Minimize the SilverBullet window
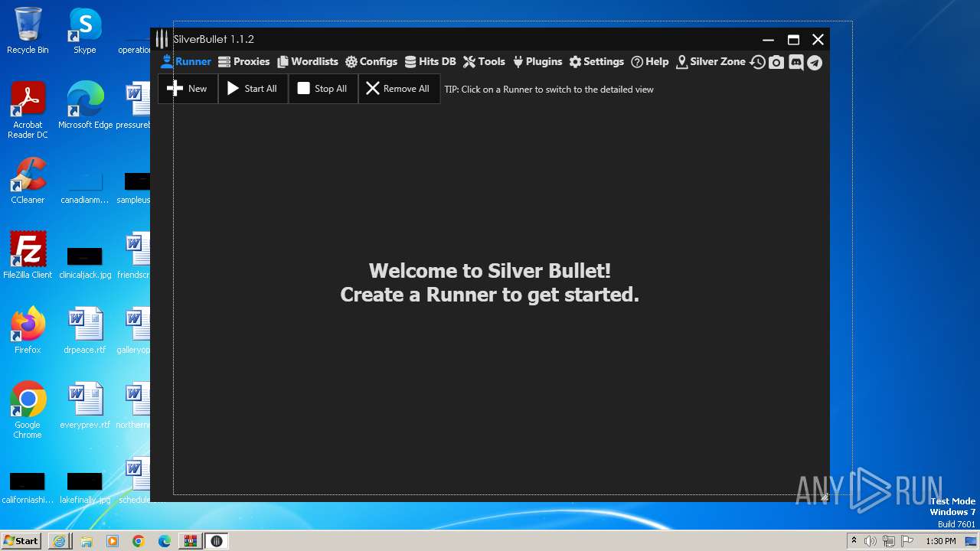This screenshot has width=980, height=551. (768, 40)
